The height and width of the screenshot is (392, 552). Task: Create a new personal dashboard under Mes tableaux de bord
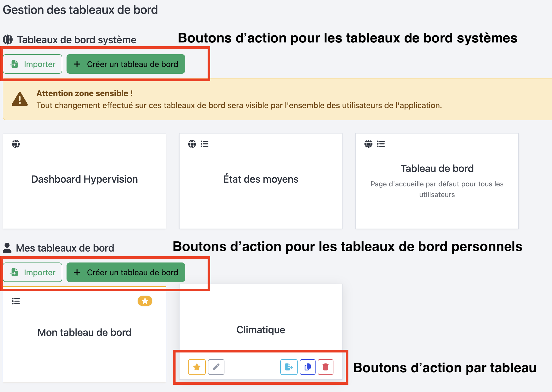coord(126,272)
